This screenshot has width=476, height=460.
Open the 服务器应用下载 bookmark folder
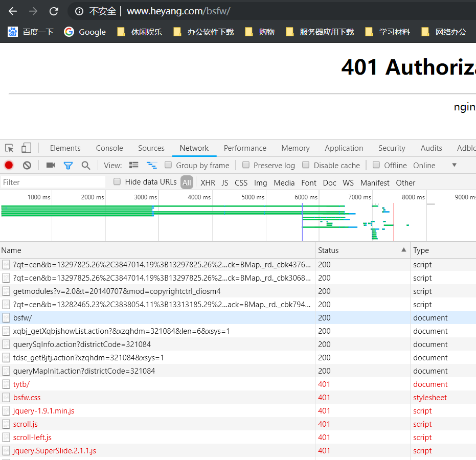tap(320, 32)
